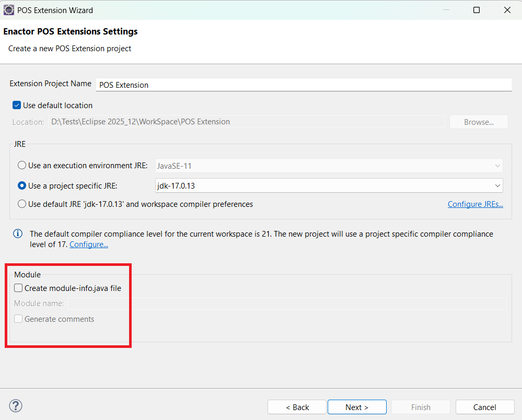Expand the JavaSE-11 execution environment dropdown
This screenshot has width=522, height=420.
[x=329, y=166]
